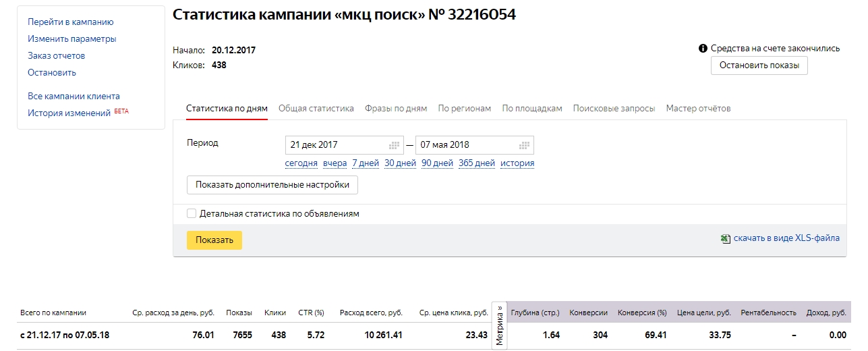The width and height of the screenshot is (868, 351).
Task: Click the yellow Показать button
Action: 214,240
